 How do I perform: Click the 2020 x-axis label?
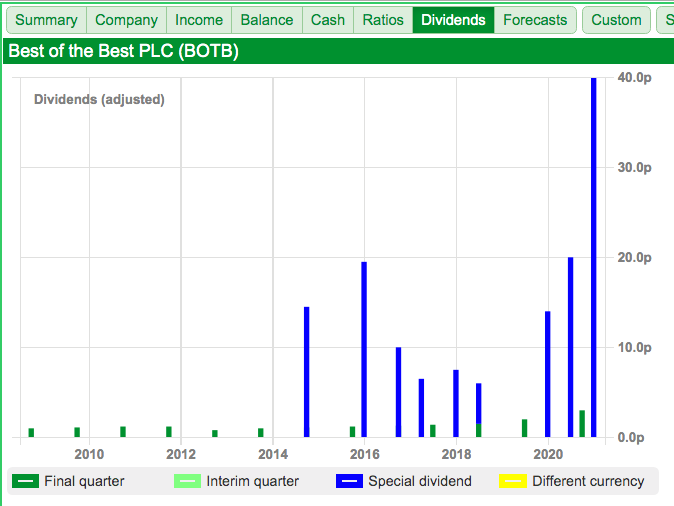[548, 454]
